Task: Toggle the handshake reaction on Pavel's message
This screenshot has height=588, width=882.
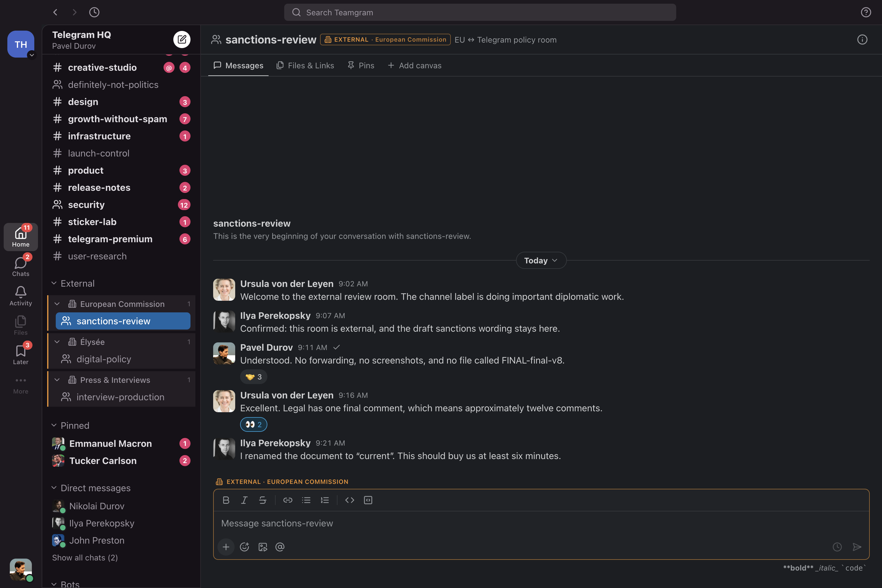Action: pos(254,376)
